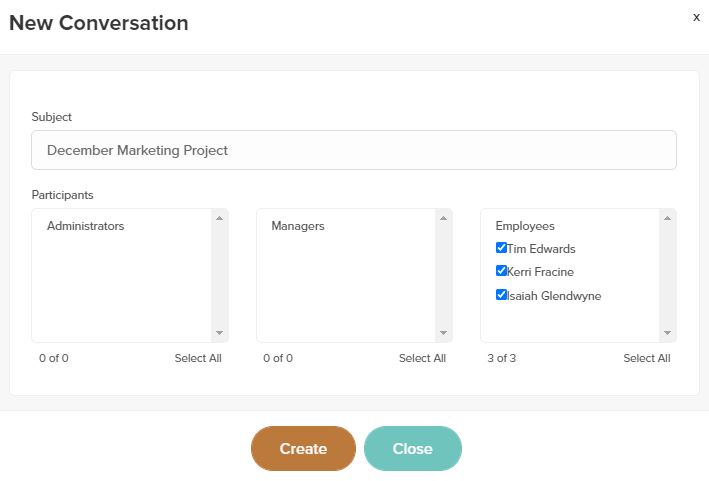Create the new conversation
709x481 pixels.
coord(303,448)
